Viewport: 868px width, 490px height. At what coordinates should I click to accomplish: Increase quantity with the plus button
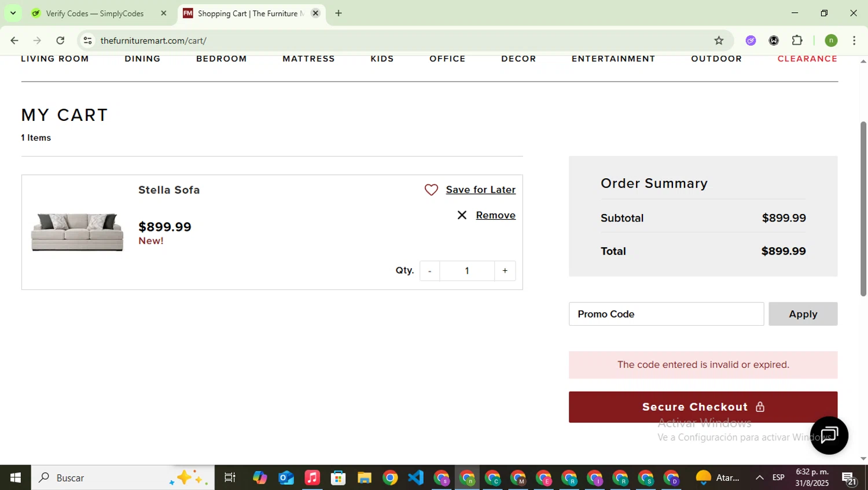coord(505,271)
